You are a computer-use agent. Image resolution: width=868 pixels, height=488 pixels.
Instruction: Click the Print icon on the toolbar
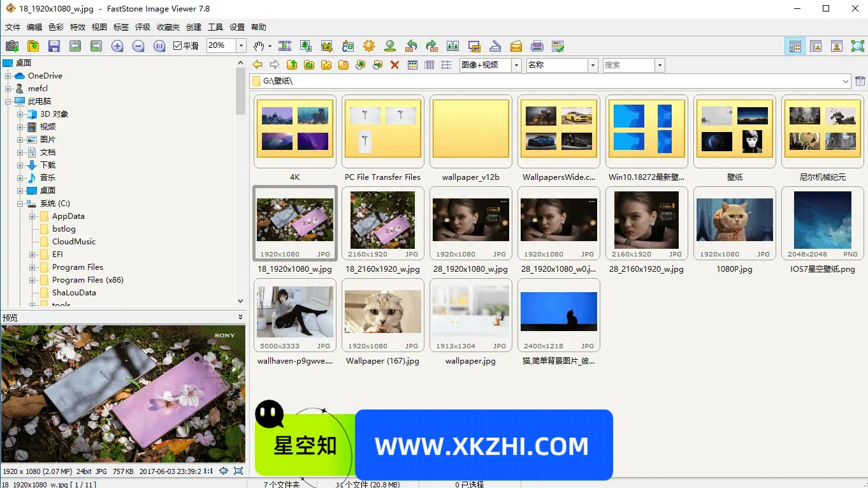click(x=537, y=46)
